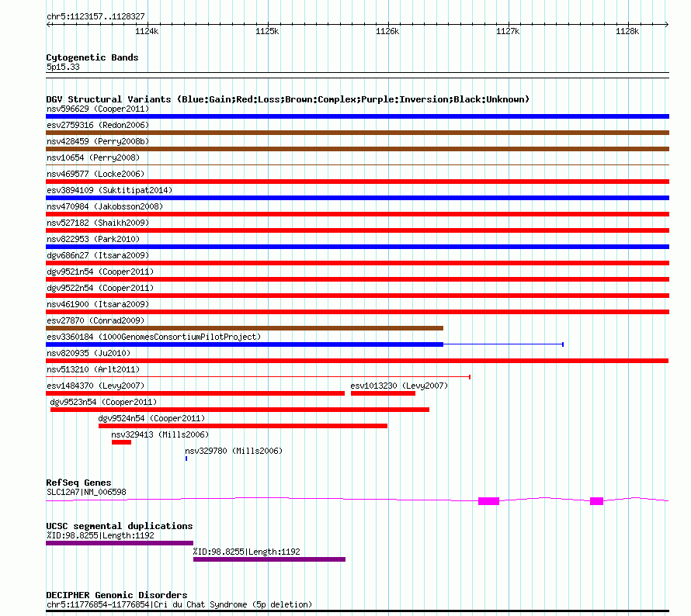The image size is (691, 616).
Task: Open nsv820935 (Ju2010) variant label
Action: 89,353
